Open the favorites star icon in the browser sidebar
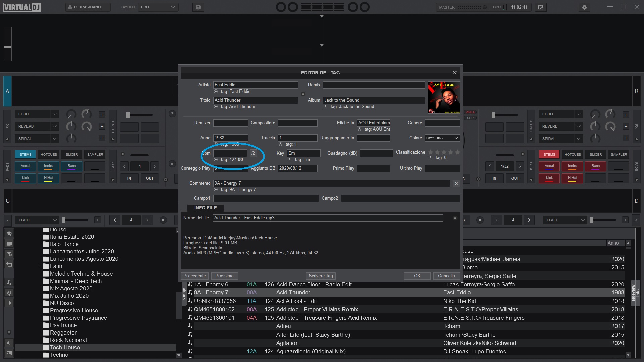This screenshot has height=362, width=644. pyautogui.click(x=9, y=233)
